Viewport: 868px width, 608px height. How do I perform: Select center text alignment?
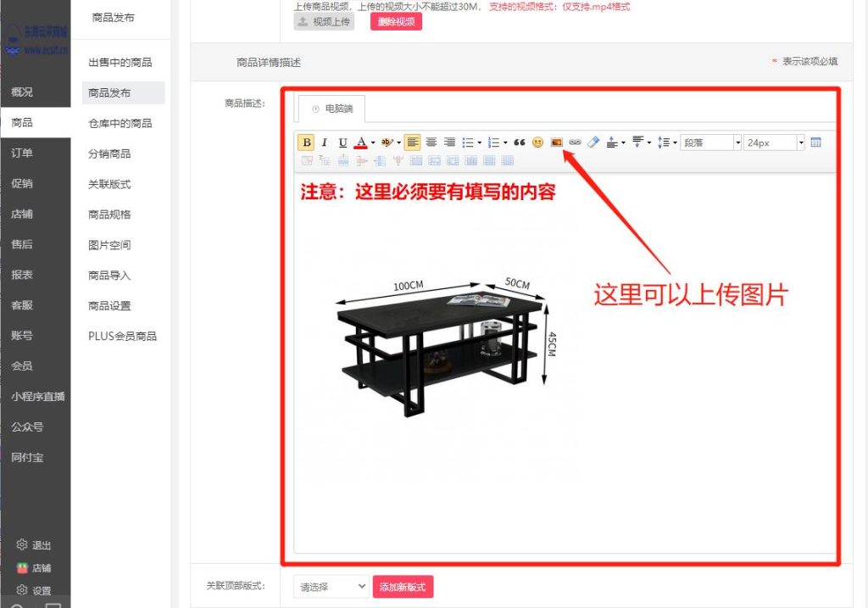click(431, 142)
